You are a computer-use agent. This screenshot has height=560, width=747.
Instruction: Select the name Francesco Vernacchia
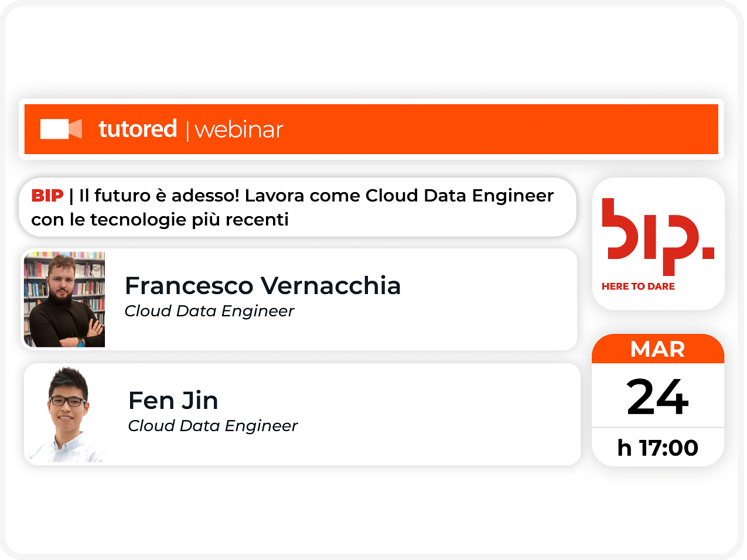point(263,286)
